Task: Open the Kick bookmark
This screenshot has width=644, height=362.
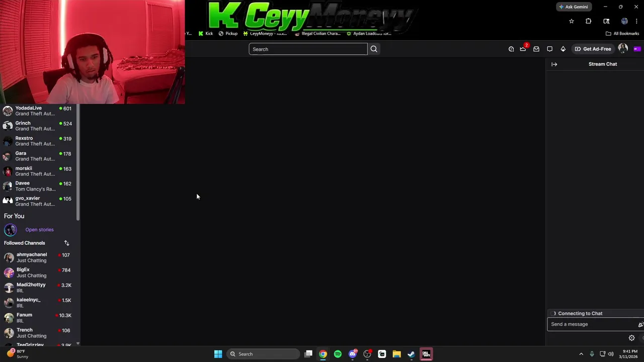Action: [x=206, y=33]
